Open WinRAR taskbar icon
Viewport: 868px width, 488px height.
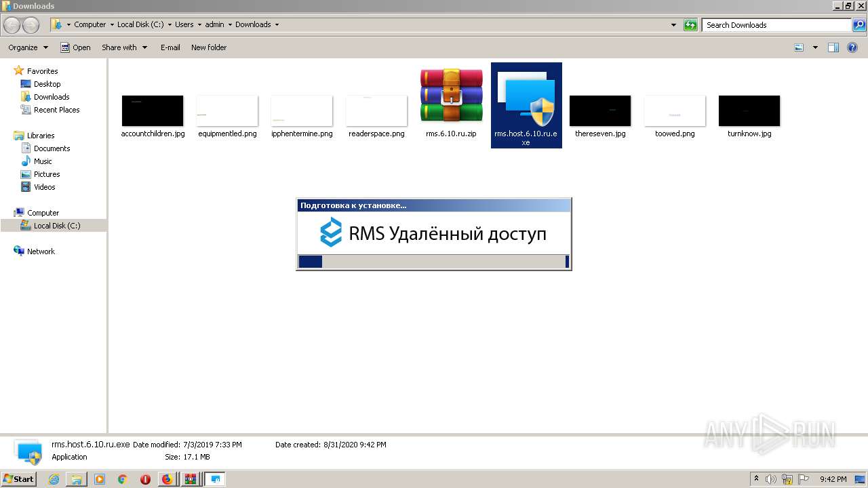(190, 479)
